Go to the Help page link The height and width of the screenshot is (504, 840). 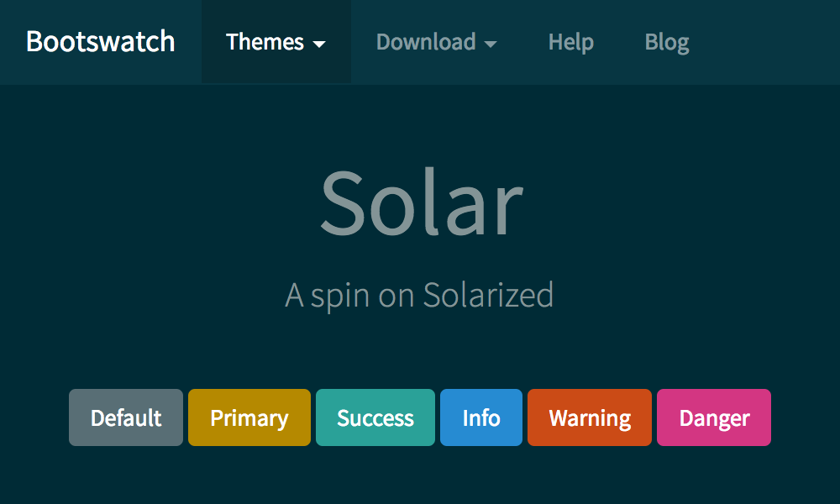[570, 42]
